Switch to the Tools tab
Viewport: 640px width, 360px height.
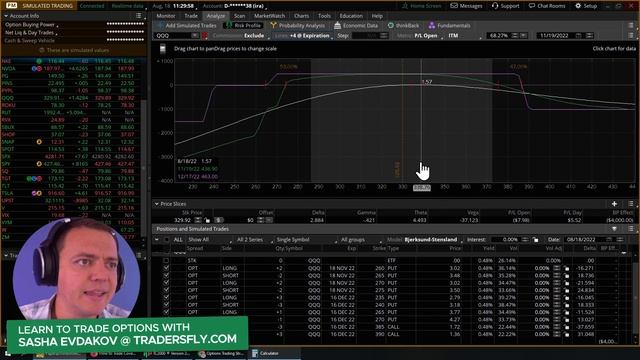[324, 16]
